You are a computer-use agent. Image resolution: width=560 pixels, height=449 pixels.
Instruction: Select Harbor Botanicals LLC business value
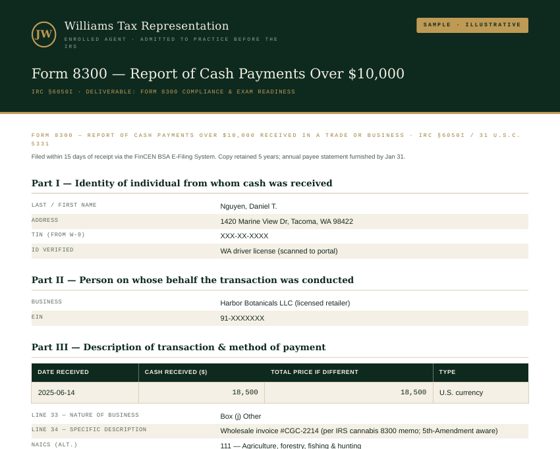(285, 303)
